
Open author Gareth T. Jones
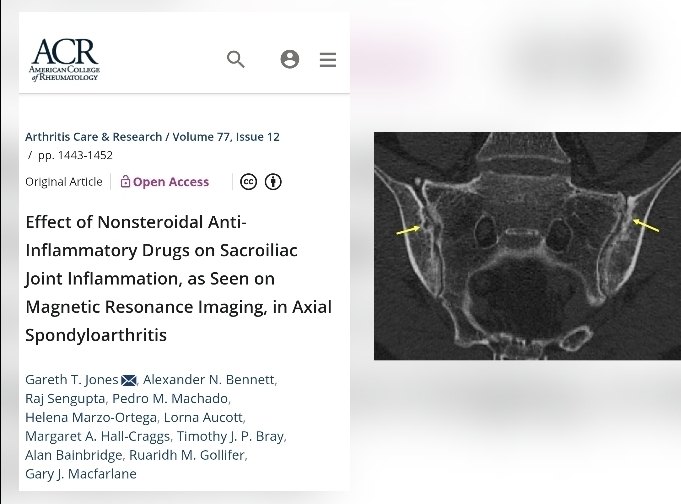point(71,380)
